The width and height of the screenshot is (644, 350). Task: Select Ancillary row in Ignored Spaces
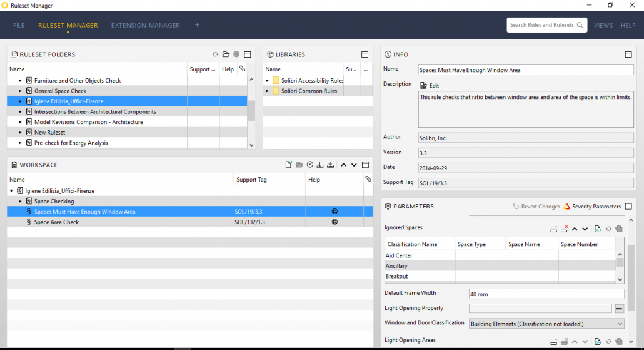click(501, 266)
